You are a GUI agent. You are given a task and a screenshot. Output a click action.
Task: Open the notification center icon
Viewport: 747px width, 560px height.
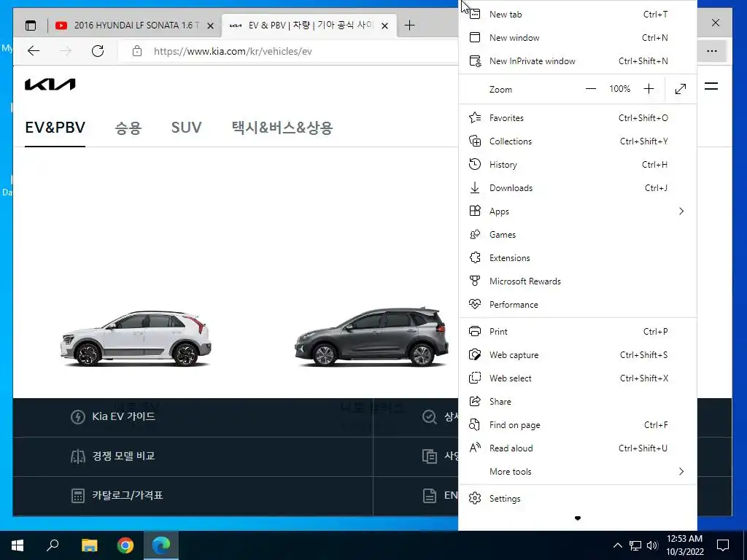click(x=723, y=545)
